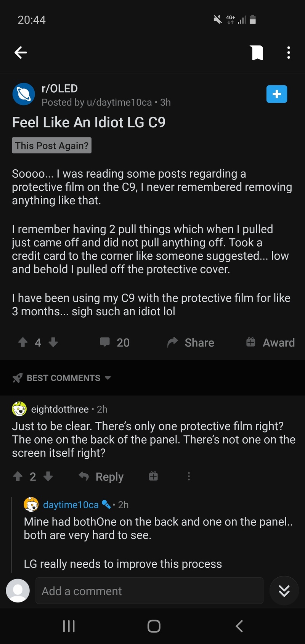Join r/OLED with the plus button
The height and width of the screenshot is (644, 305).
click(276, 94)
